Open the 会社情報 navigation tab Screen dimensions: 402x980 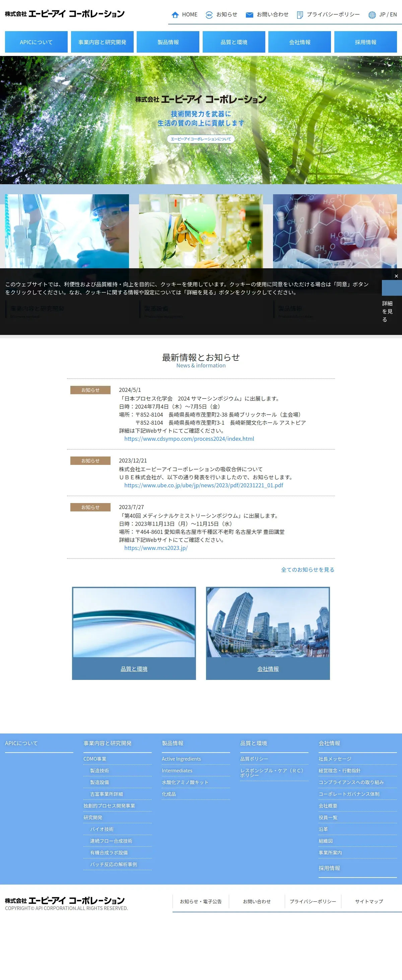(299, 42)
